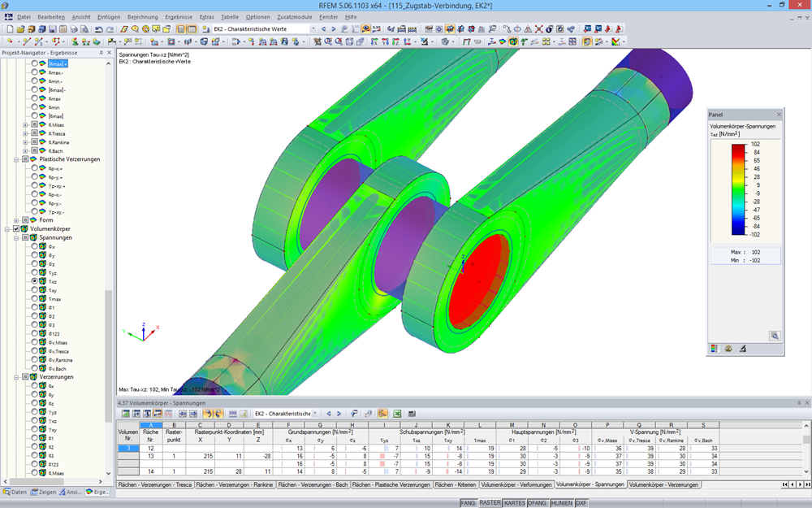The width and height of the screenshot is (812, 508).
Task: Open the Excel export icon above the table
Action: [x=395, y=414]
